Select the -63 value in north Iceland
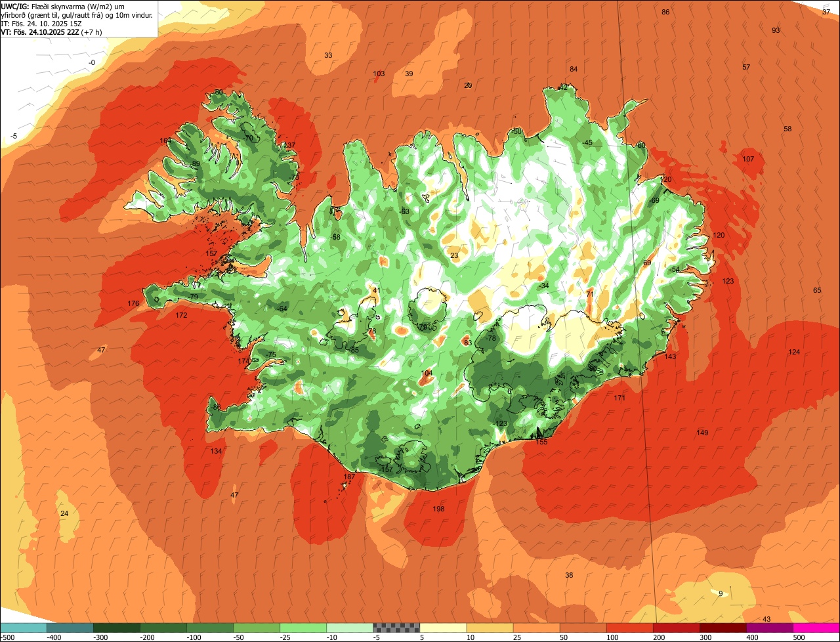 coord(404,211)
